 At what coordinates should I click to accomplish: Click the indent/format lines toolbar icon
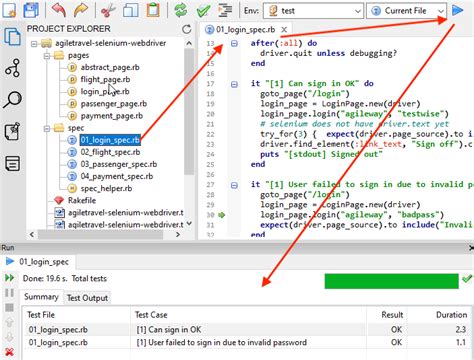tap(225, 10)
